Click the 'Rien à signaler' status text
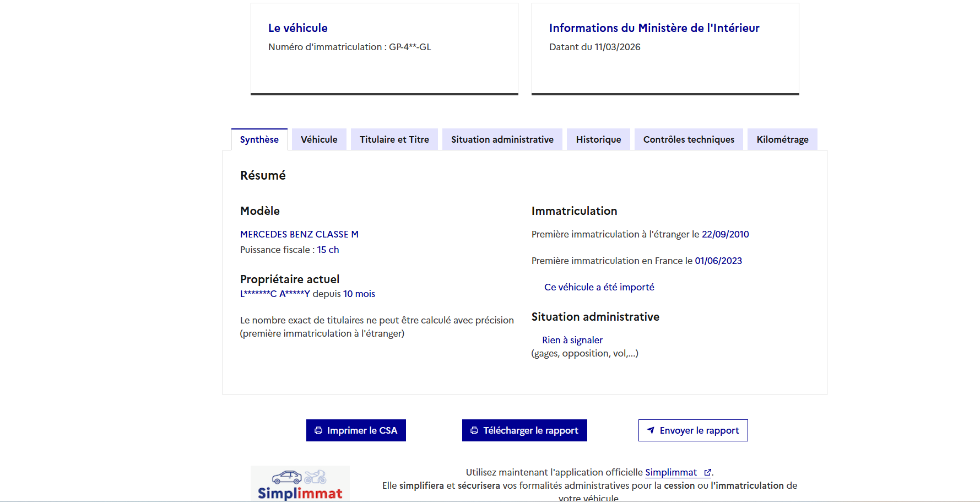This screenshot has width=980, height=502. point(572,340)
